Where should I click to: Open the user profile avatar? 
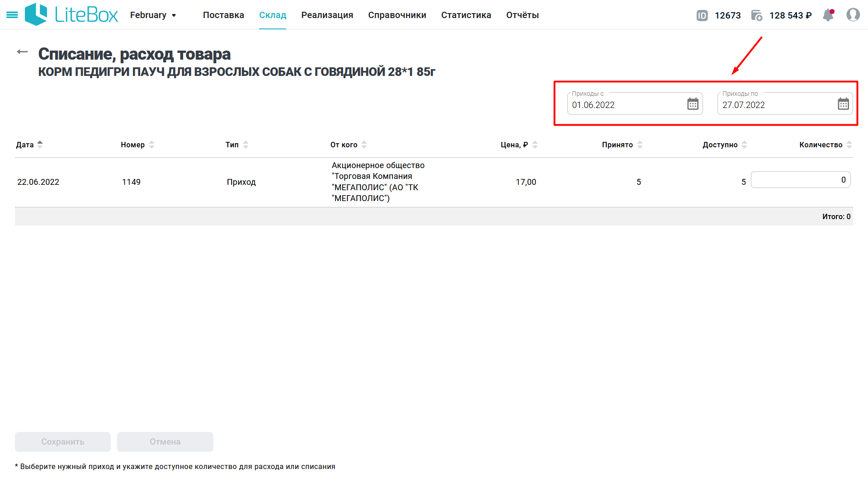coord(853,15)
